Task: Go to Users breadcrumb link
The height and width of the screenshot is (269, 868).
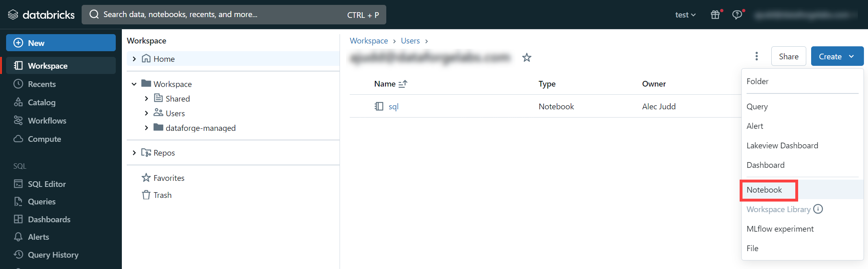Action: pos(410,41)
